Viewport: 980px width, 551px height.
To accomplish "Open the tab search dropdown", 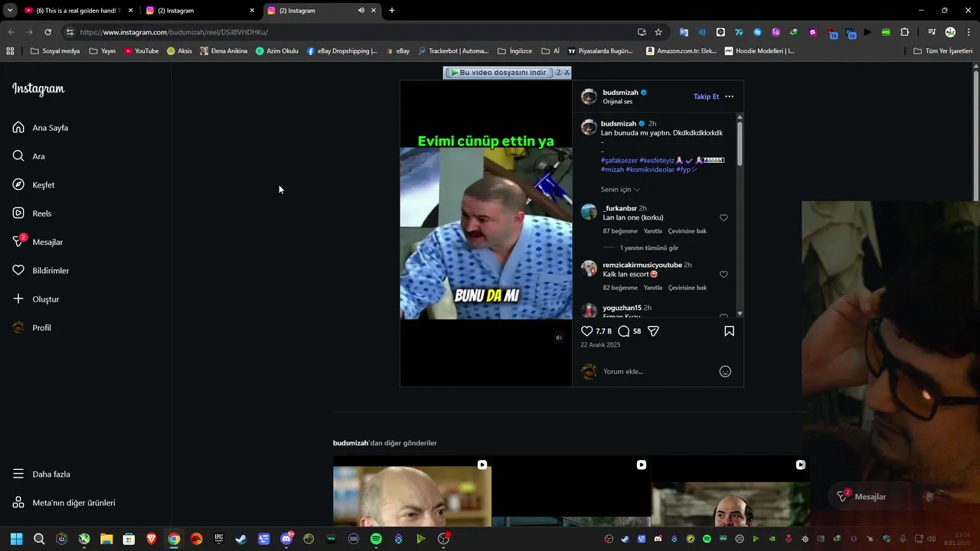I will [x=10, y=11].
